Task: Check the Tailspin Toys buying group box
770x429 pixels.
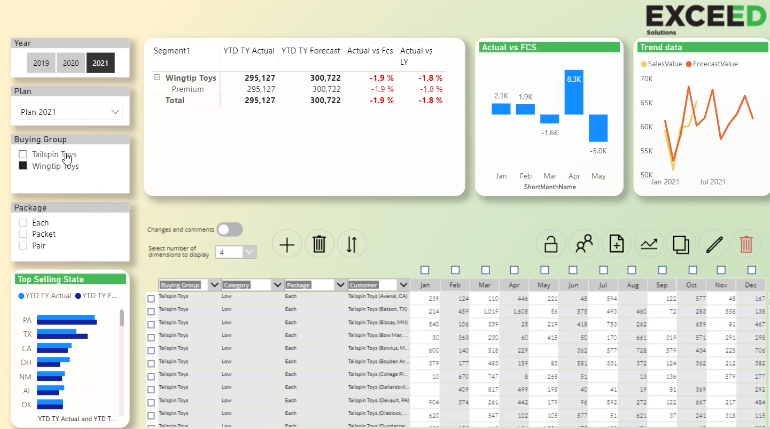Action: (x=23, y=154)
